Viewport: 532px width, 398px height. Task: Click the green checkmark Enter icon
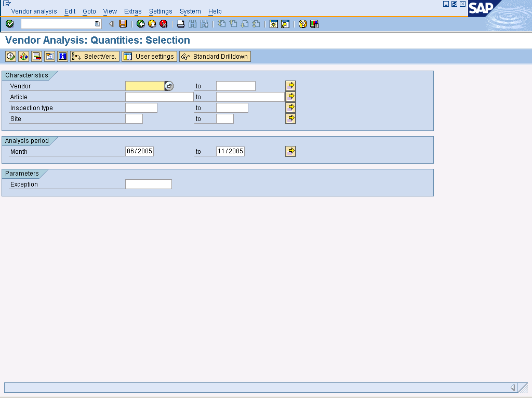pyautogui.click(x=10, y=24)
